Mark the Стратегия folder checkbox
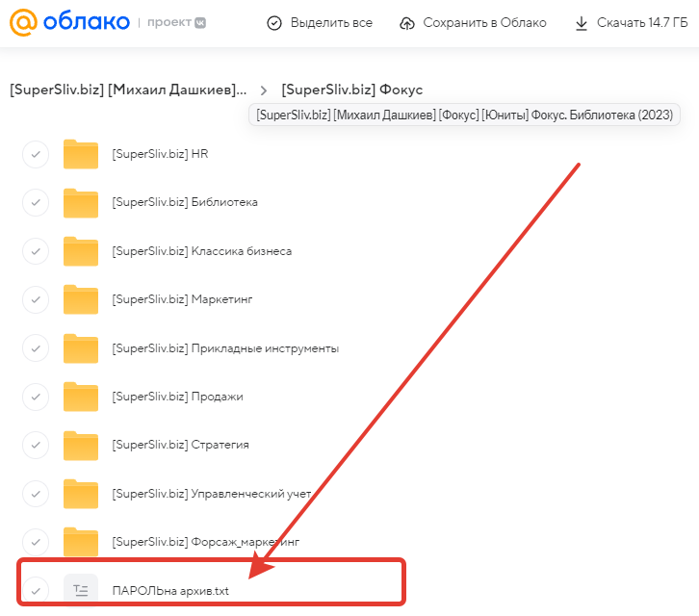 click(x=36, y=445)
